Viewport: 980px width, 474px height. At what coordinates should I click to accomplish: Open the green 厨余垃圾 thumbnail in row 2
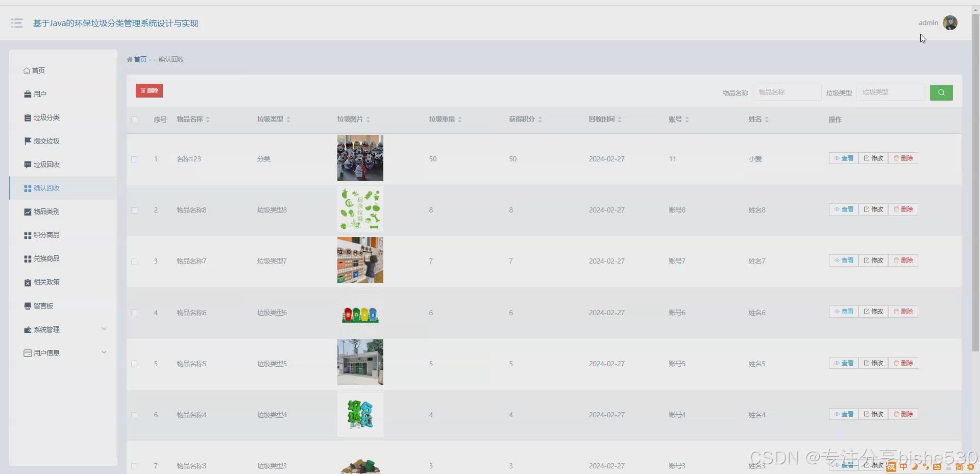pos(360,209)
